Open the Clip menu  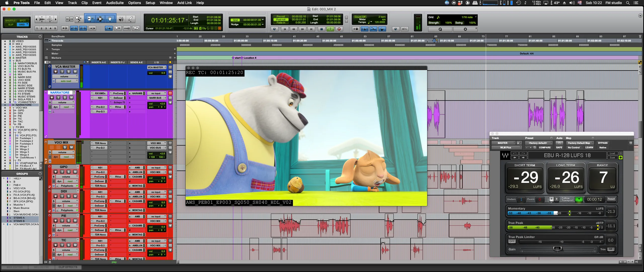coord(85,3)
